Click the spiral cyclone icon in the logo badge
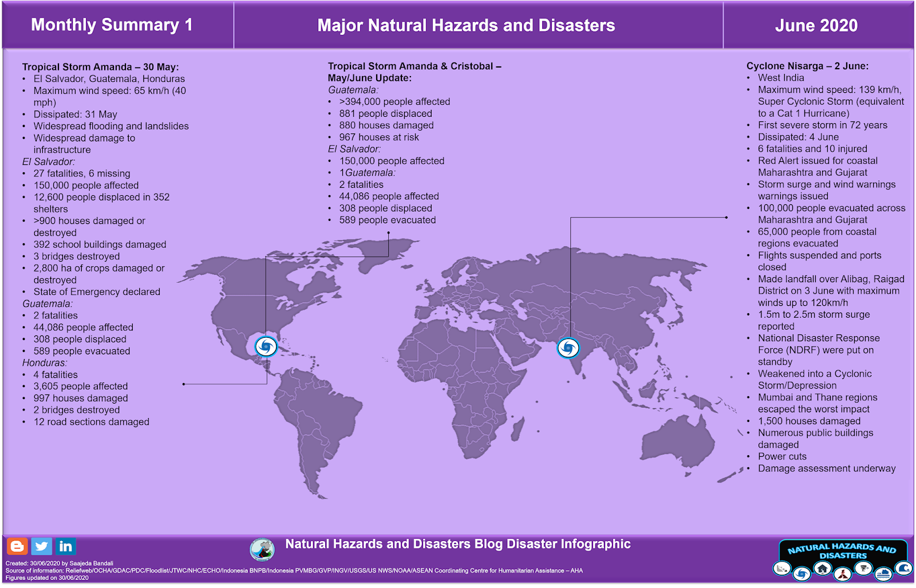Screen dimensions: 916x588 [x=801, y=574]
